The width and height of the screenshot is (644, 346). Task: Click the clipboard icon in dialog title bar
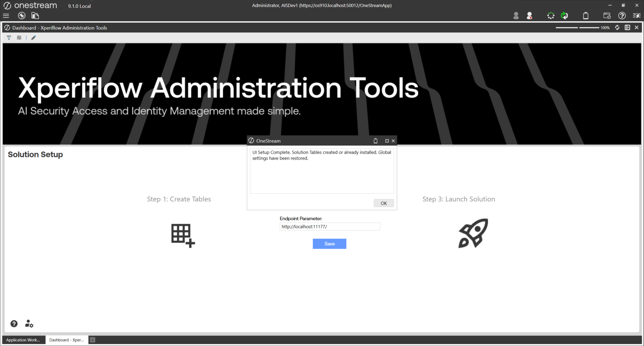pos(375,141)
